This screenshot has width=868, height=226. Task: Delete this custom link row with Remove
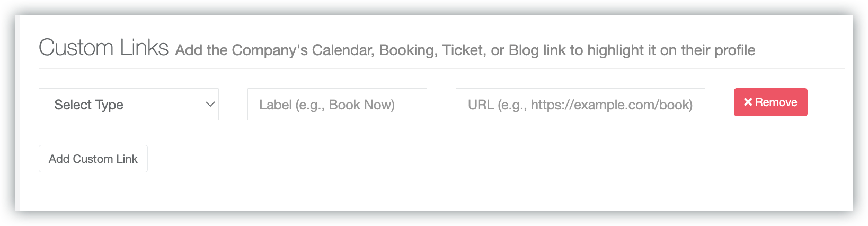coord(770,102)
